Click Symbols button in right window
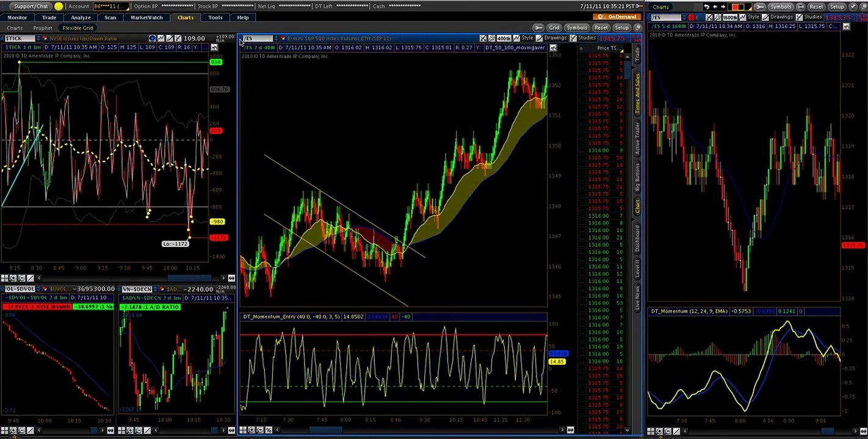Screen dimensions: 868x439 click(781, 7)
